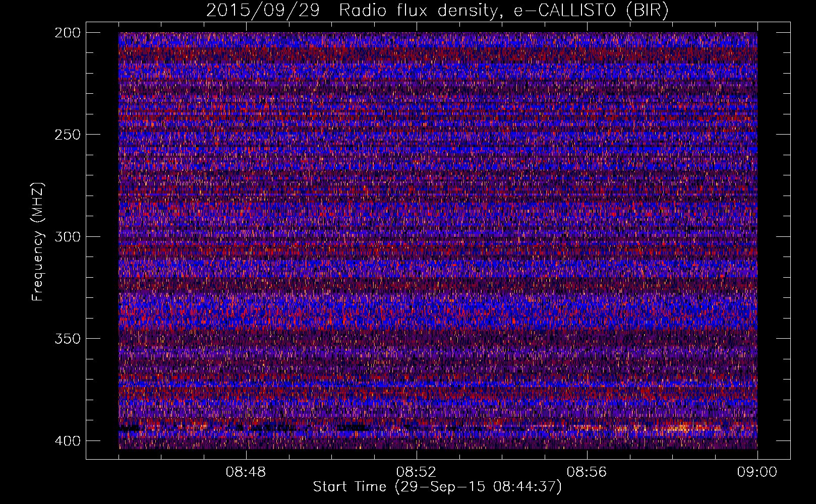Click the 350 frequency tick label
Screen dimensions: 816x504
coord(67,338)
